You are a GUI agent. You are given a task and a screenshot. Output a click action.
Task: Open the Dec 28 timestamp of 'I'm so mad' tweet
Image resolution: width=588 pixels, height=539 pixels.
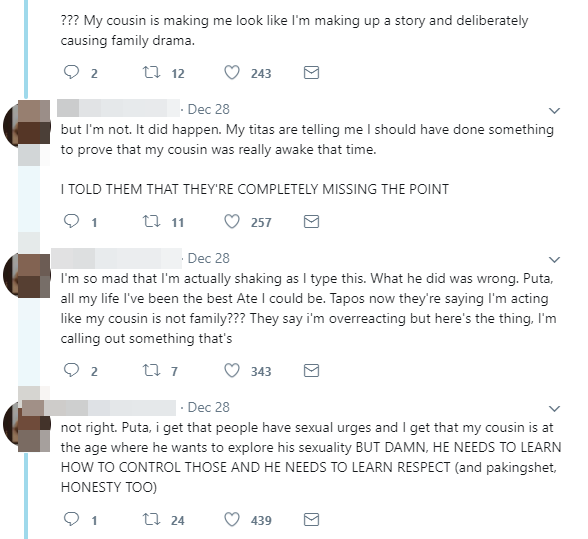point(208,258)
